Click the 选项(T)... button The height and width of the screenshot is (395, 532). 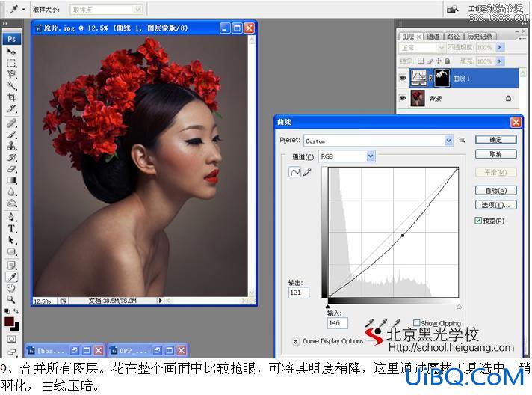[x=495, y=205]
